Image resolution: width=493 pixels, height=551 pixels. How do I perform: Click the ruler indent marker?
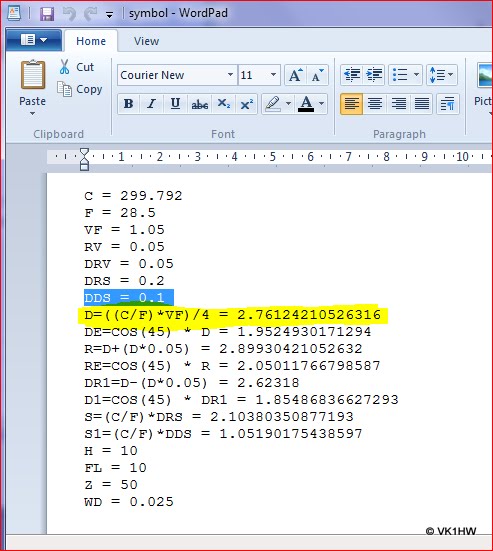(84, 159)
